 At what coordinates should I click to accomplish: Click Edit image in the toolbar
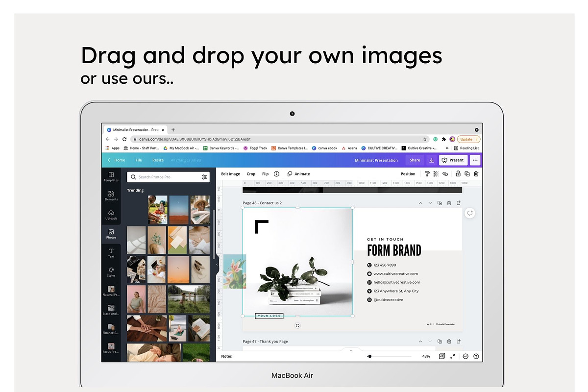click(230, 174)
